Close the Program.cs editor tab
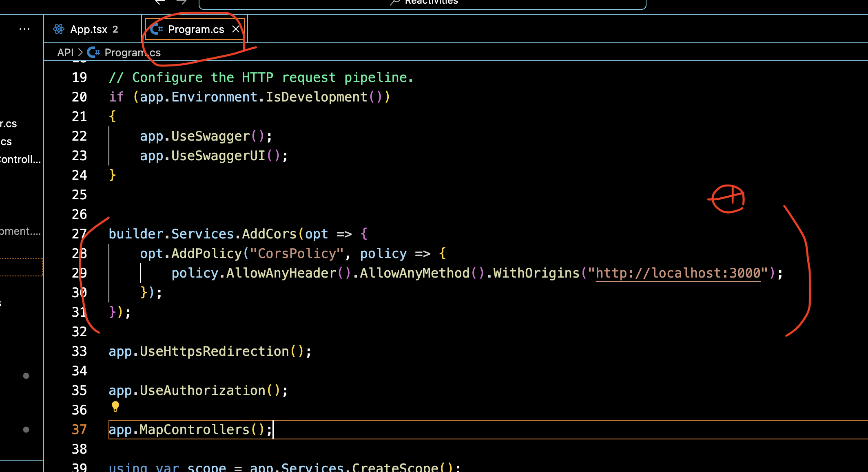The width and height of the screenshot is (868, 472). coord(236,29)
